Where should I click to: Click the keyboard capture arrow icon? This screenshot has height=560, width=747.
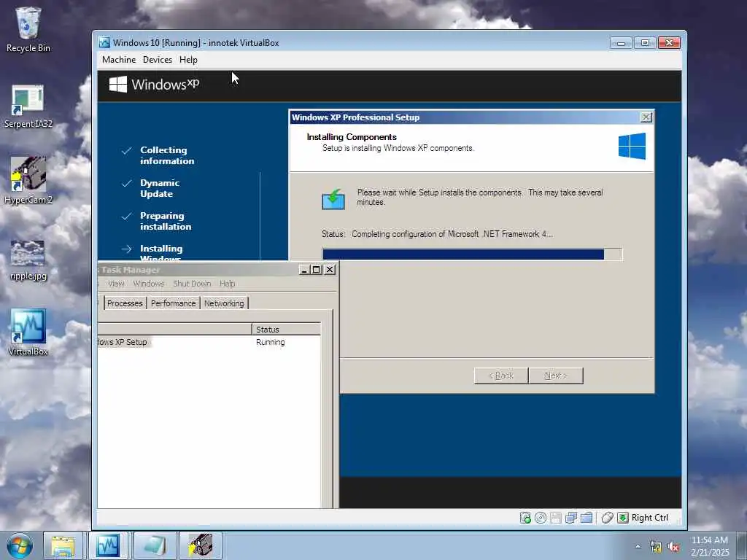623,518
